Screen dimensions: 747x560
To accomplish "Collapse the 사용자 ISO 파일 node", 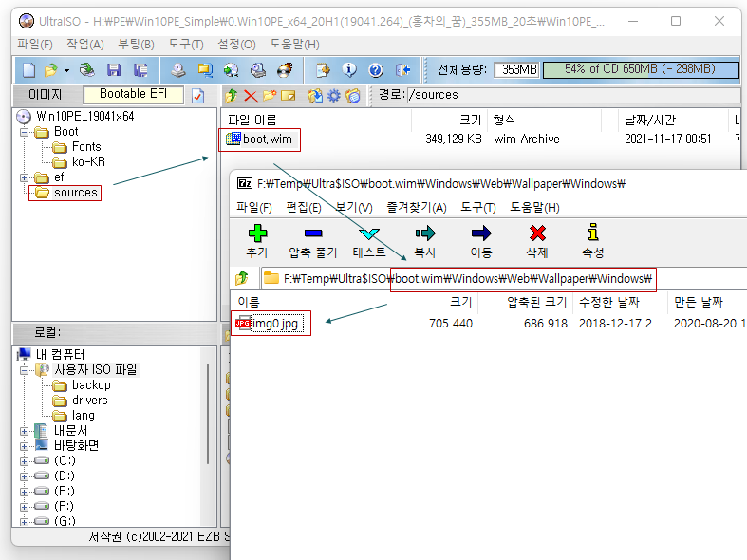I will (24, 370).
